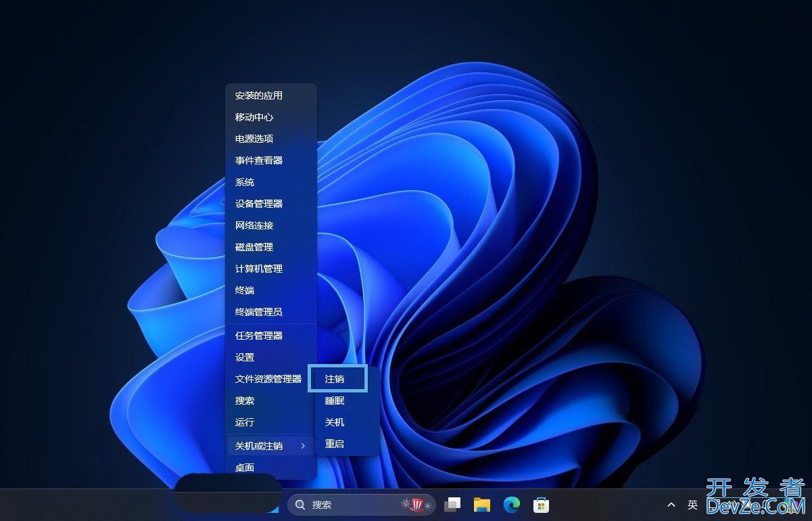Select 搜索 in the context menu
The image size is (812, 521).
point(270,401)
